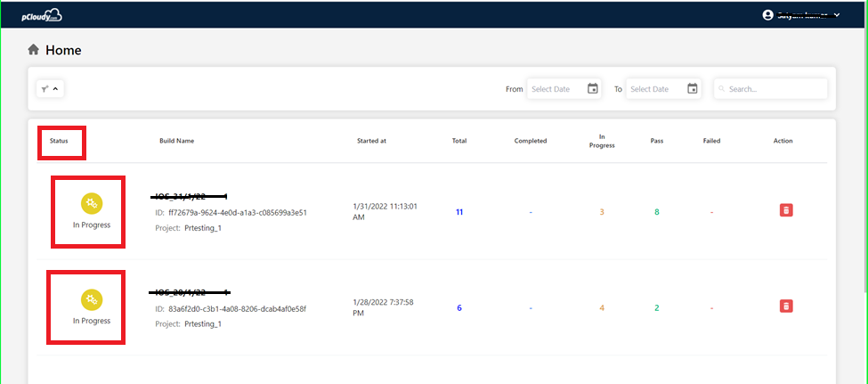Click first build's In Progress status icon

pyautogui.click(x=91, y=203)
